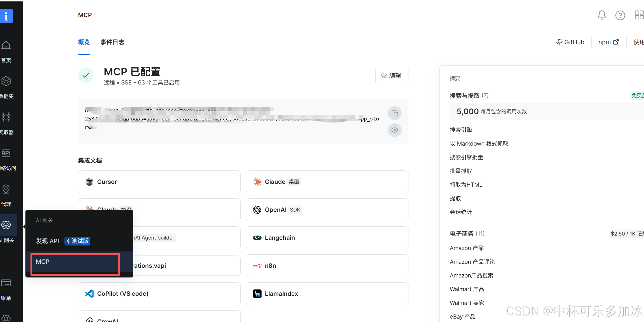The image size is (644, 322).
Task: Open the apps grid icon
Action: [x=639, y=15]
